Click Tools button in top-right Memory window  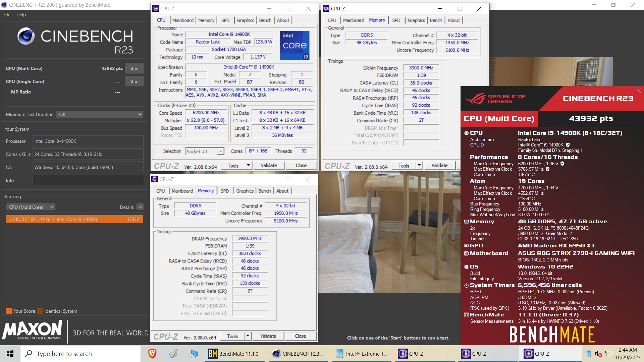point(404,165)
